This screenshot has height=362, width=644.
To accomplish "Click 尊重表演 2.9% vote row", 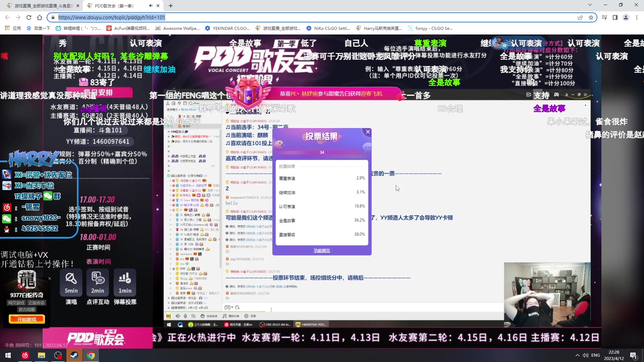I will pyautogui.click(x=322, y=178).
